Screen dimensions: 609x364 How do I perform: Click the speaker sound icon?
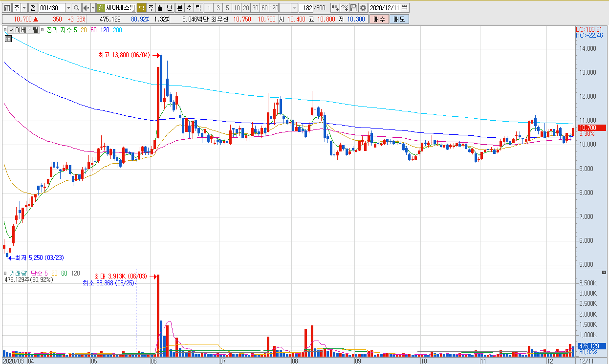tap(86, 8)
